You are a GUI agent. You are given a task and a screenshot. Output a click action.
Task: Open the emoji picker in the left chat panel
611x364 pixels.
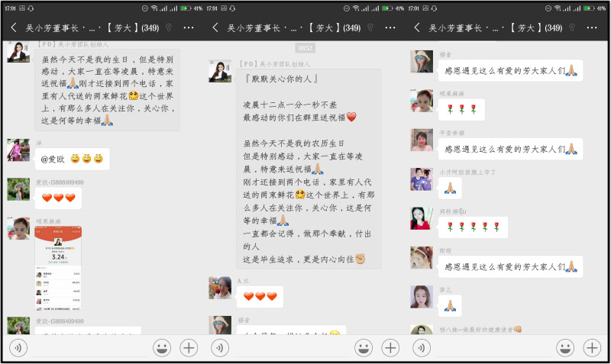click(162, 348)
